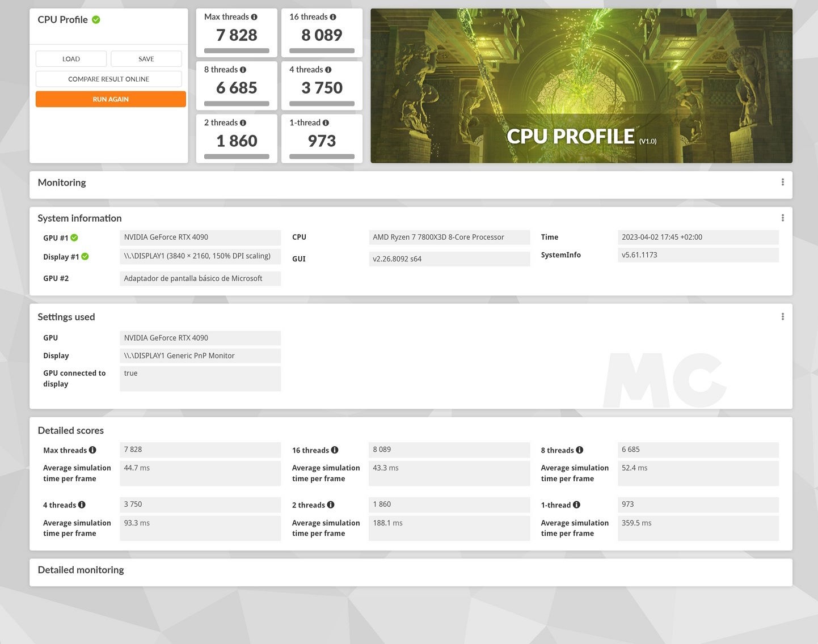
Task: Click info icon beside 1-thread score tile
Action: click(x=326, y=122)
